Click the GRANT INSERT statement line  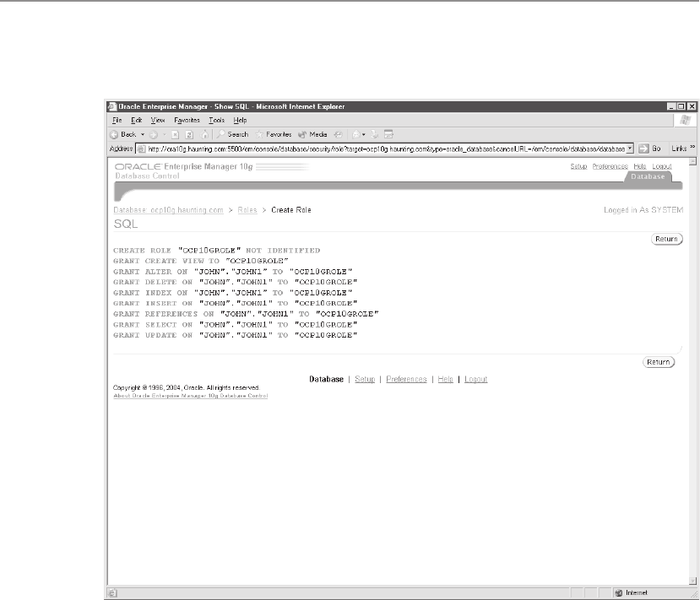click(x=236, y=303)
